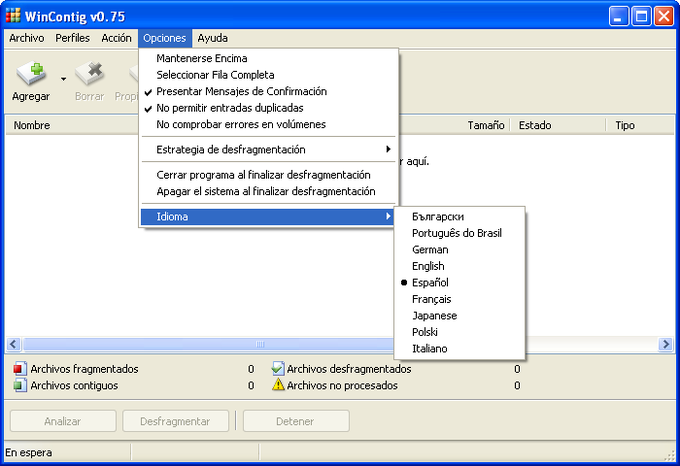This screenshot has height=466, width=680.
Task: Click the WinContig title bar icon
Action: (x=13, y=16)
